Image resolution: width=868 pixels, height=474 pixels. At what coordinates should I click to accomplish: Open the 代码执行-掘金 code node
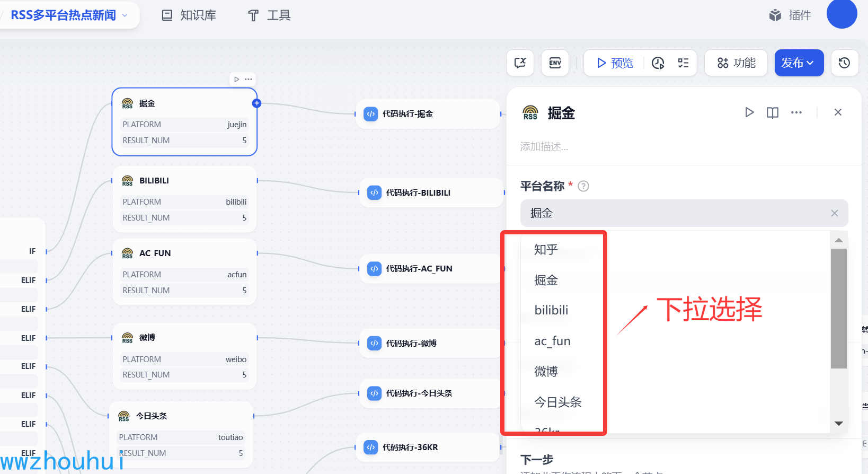(428, 114)
